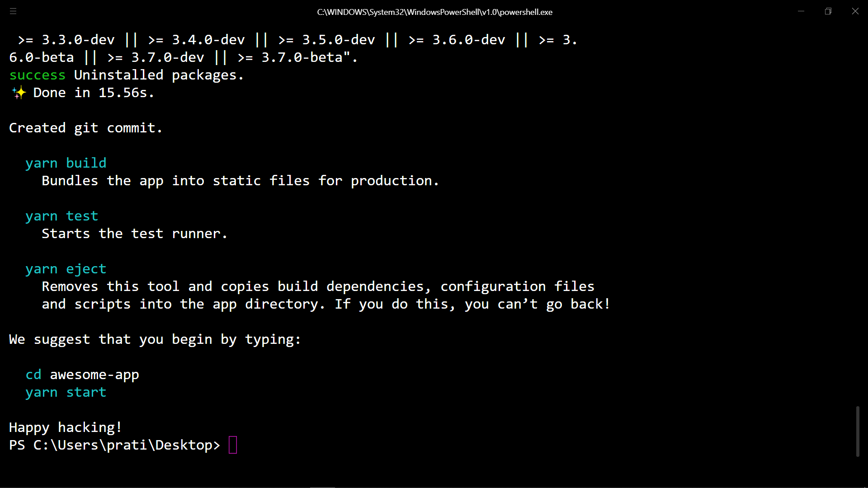
Task: Click the 'PS C:\Users\prati\Desktop>' prompt text
Action: tap(114, 445)
